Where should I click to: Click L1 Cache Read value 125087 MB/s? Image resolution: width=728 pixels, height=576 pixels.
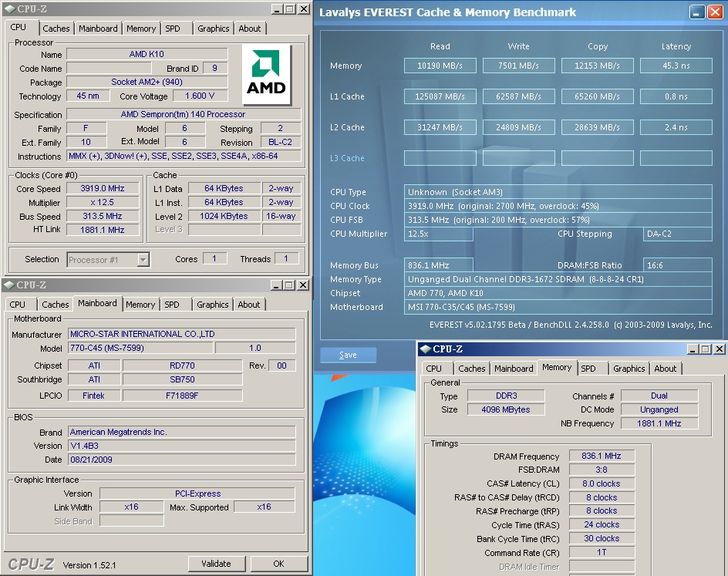440,96
